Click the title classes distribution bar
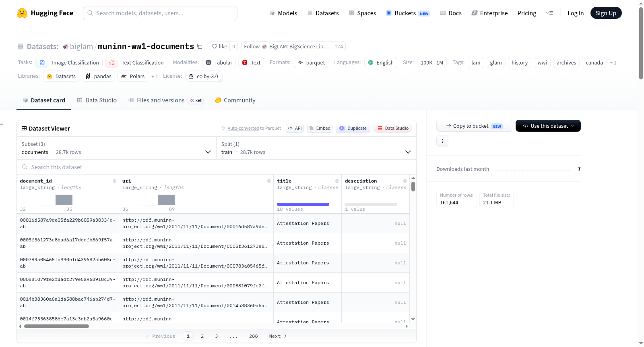This screenshot has height=347, width=644. coord(303,204)
